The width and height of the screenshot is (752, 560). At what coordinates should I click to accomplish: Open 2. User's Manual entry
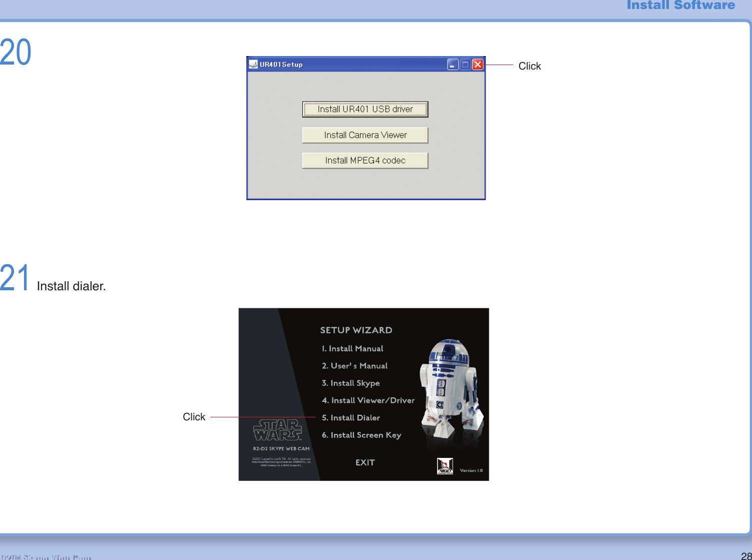(x=354, y=366)
